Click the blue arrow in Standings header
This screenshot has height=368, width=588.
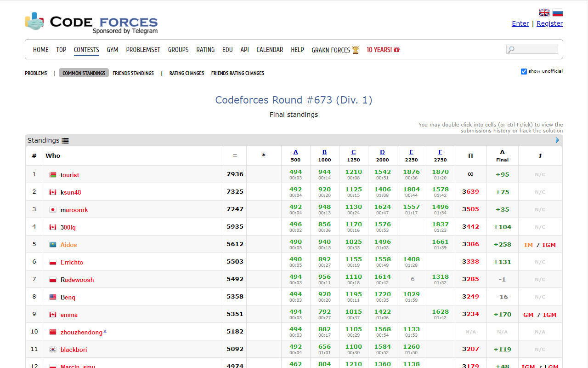(x=558, y=140)
